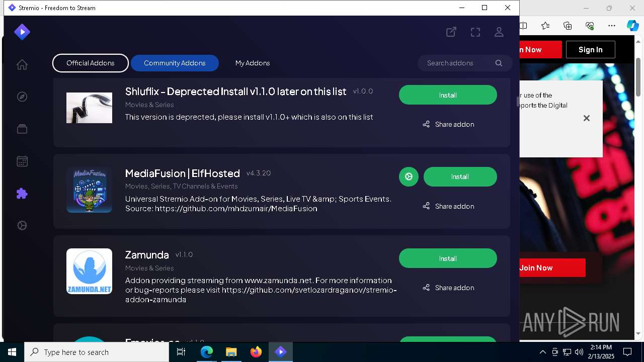This screenshot has height=362, width=644.
Task: Switch to Community Addons tab
Action: click(175, 63)
